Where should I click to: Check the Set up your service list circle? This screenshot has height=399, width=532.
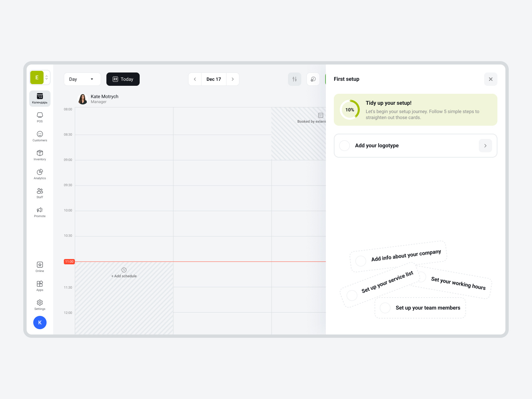tap(351, 295)
